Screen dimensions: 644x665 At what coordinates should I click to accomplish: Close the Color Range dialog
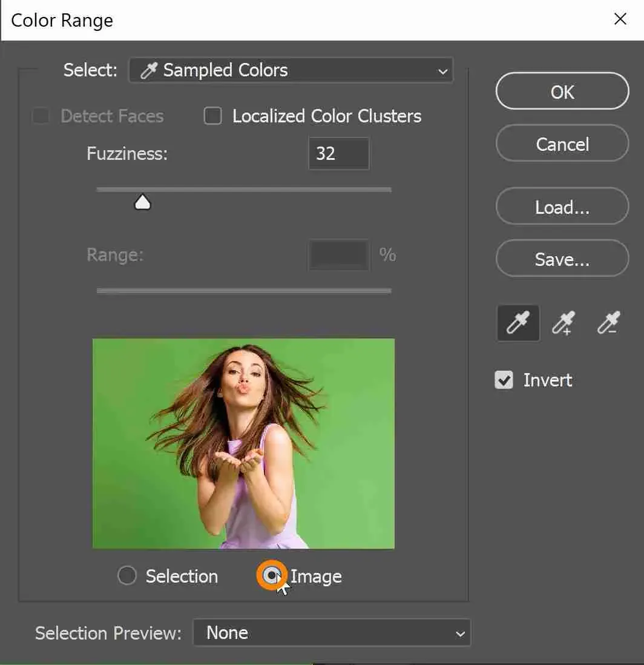click(x=620, y=19)
